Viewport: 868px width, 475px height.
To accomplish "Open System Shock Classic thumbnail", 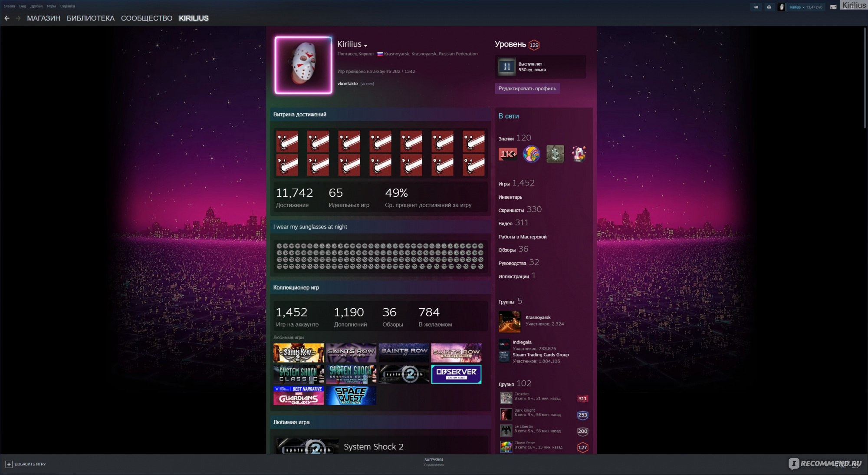I will pyautogui.click(x=299, y=374).
